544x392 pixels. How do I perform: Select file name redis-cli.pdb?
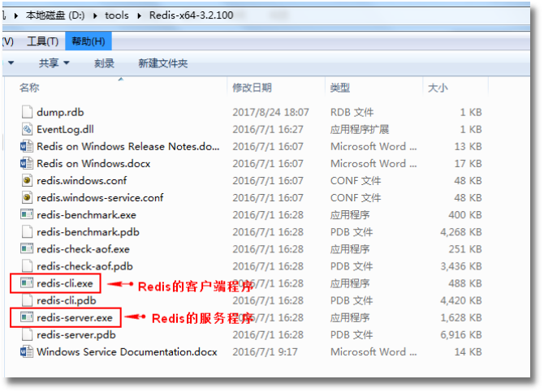pos(67,300)
